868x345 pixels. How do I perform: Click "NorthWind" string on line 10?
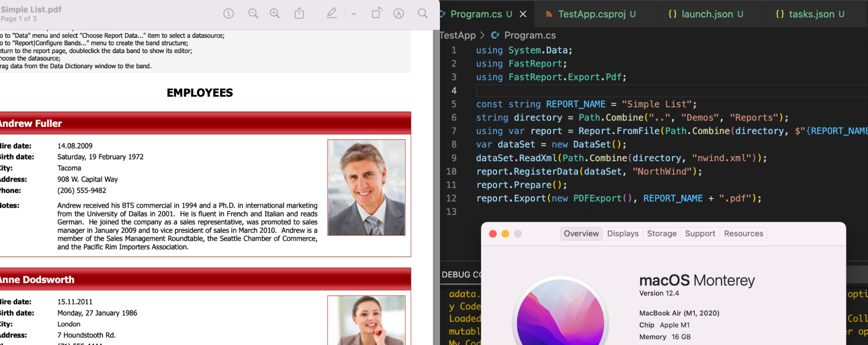pyautogui.click(x=662, y=172)
